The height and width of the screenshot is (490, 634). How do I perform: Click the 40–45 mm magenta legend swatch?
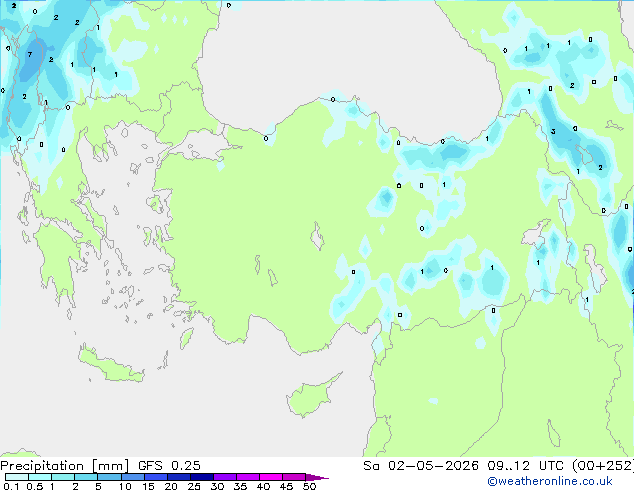click(271, 477)
